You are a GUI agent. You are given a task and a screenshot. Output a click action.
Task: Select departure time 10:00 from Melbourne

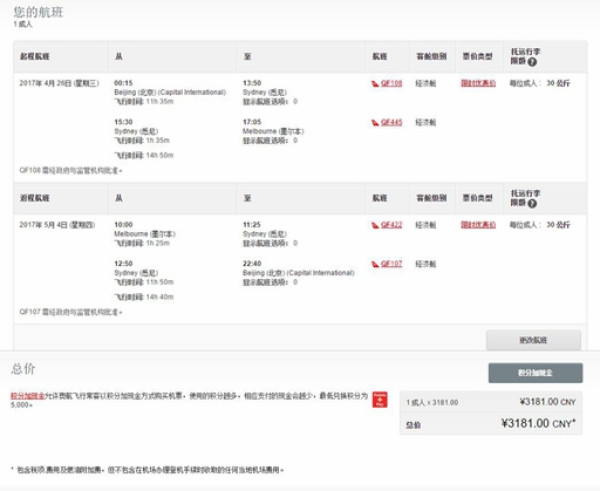pyautogui.click(x=123, y=225)
